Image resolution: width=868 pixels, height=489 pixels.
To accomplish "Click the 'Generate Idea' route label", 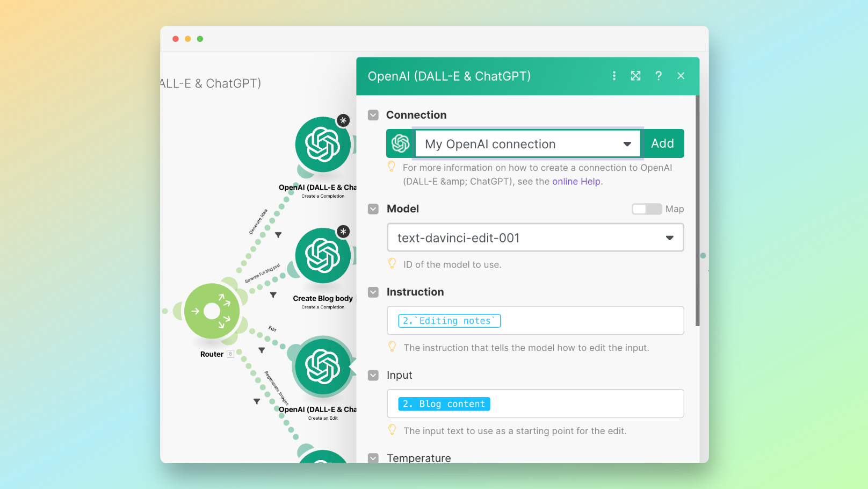I will (x=258, y=221).
